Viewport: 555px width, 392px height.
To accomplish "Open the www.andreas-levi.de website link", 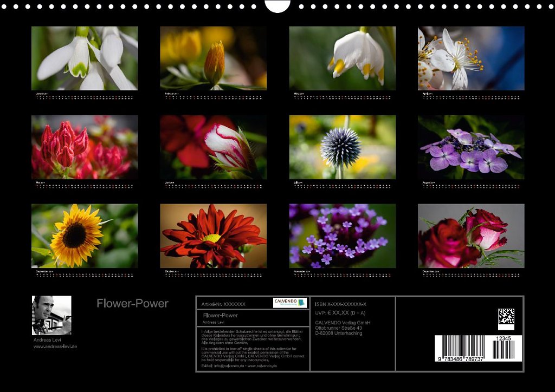I will coord(55,347).
